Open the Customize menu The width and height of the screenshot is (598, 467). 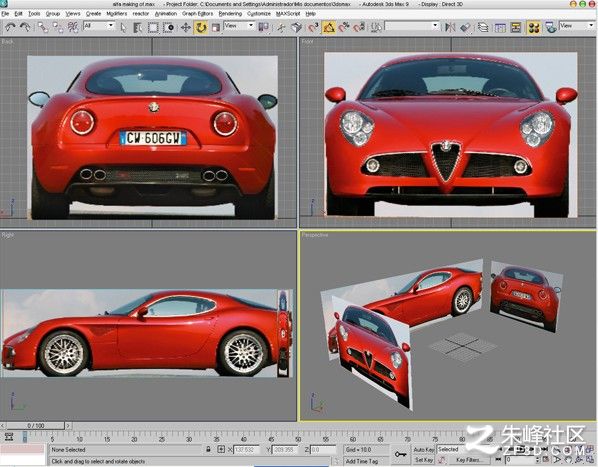(x=259, y=14)
